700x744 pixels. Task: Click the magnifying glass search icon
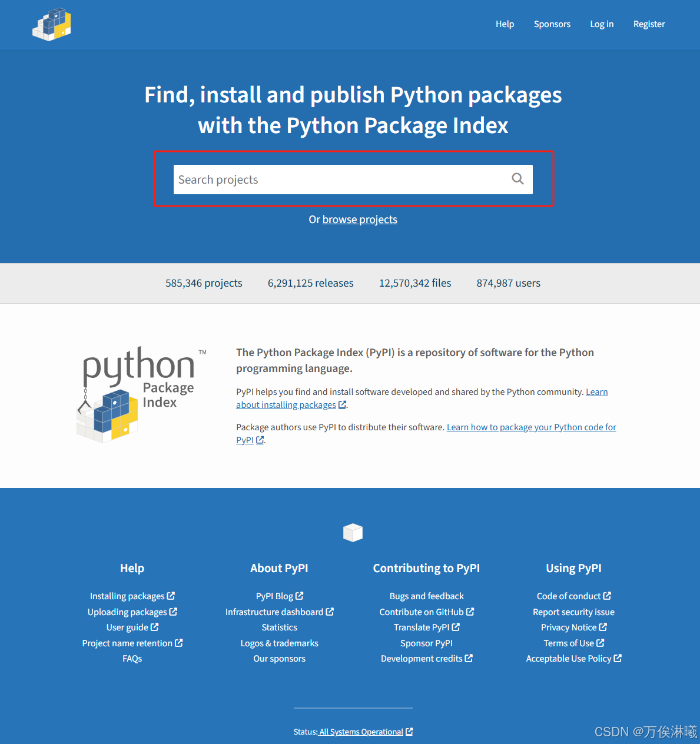517,179
